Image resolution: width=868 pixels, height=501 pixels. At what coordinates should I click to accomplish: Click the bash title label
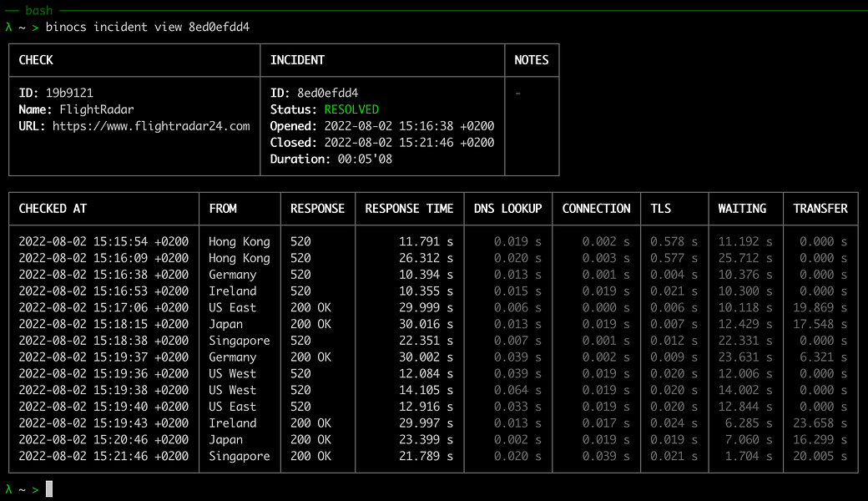(38, 10)
